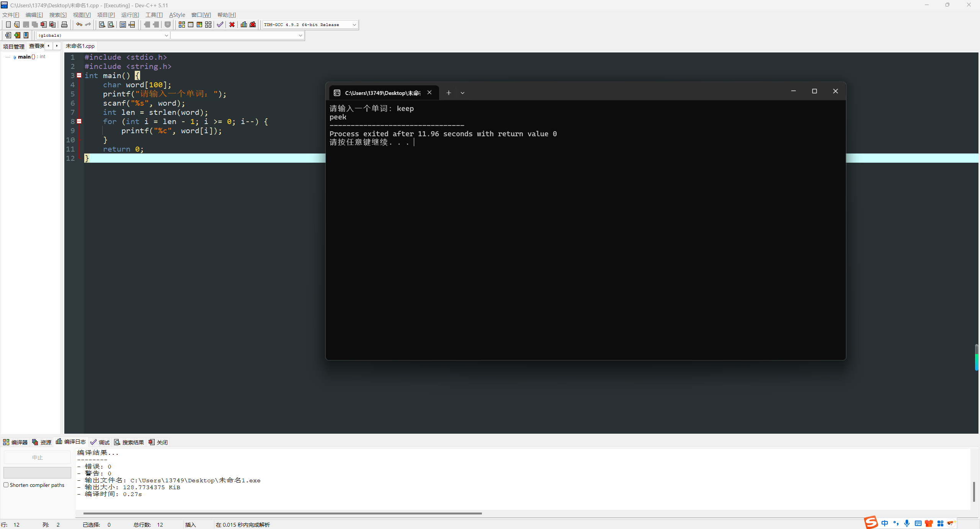Image resolution: width=980 pixels, height=529 pixels.
Task: Click the 关闭 button in bottom panel
Action: tap(158, 442)
